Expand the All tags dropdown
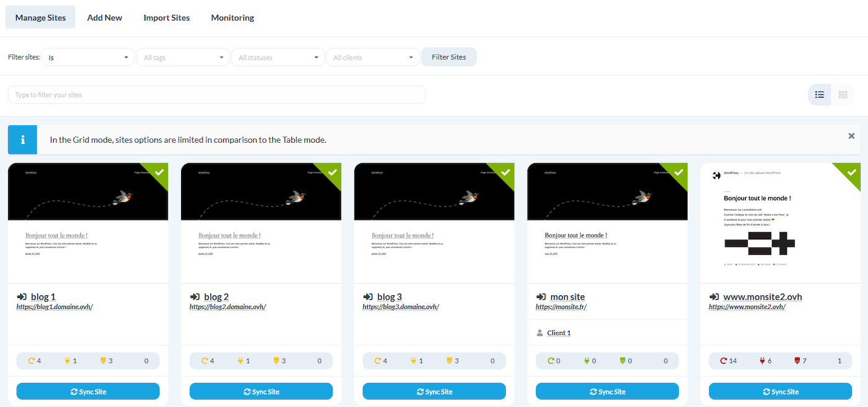Image resolution: width=868 pixels, height=407 pixels. coord(183,57)
